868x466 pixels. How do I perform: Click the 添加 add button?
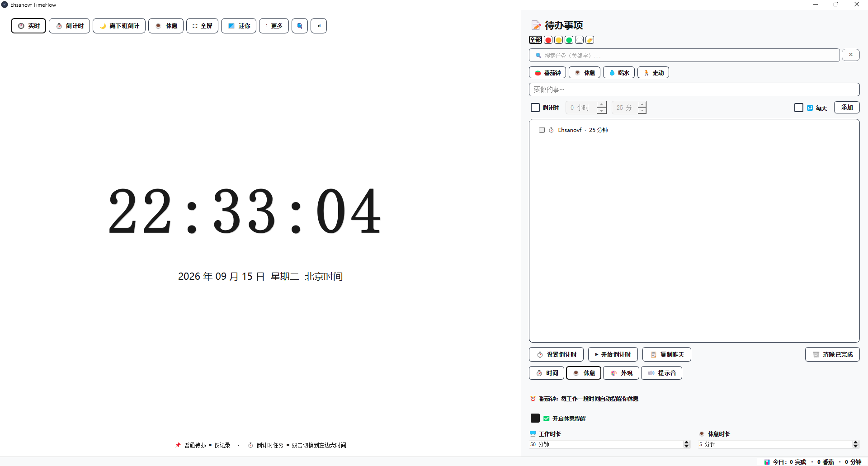pos(847,107)
